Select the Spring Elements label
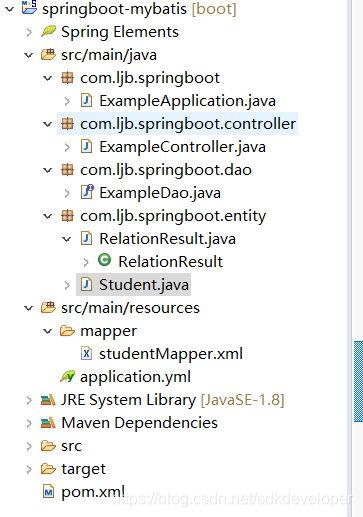Screen dimensions: 363x517 coord(120,32)
